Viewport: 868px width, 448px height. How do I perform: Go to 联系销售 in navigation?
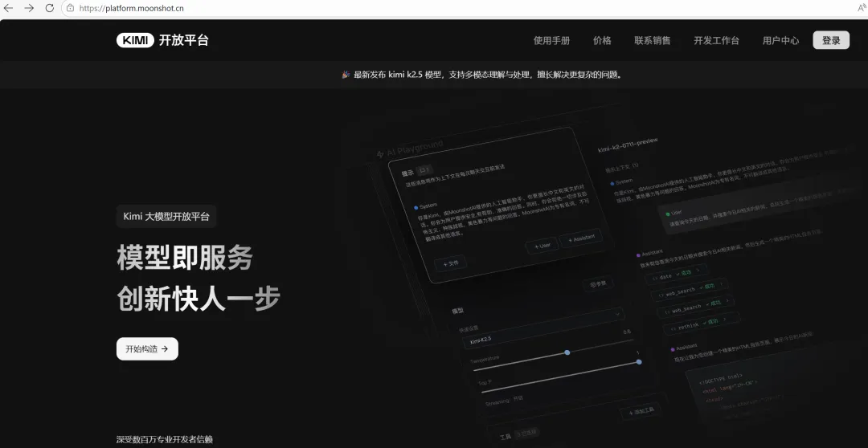pyautogui.click(x=652, y=40)
